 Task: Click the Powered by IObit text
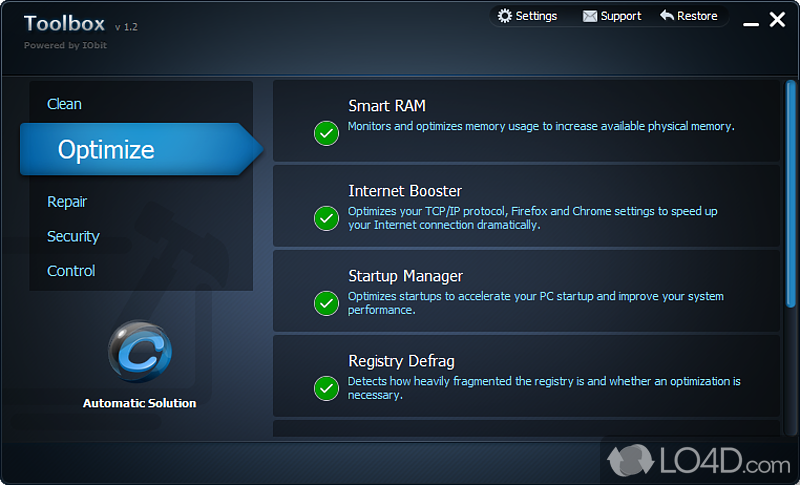point(65,45)
